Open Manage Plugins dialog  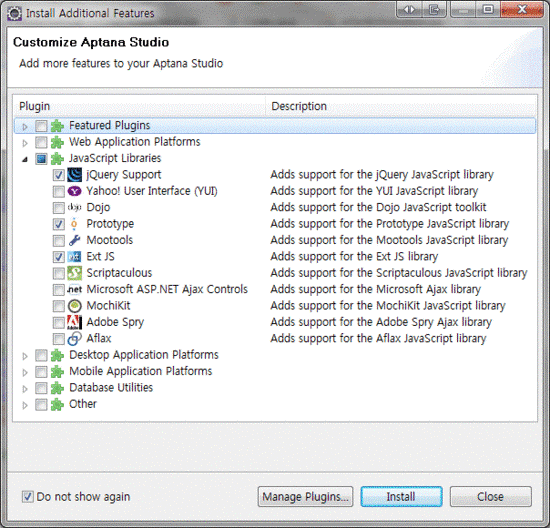tap(306, 496)
